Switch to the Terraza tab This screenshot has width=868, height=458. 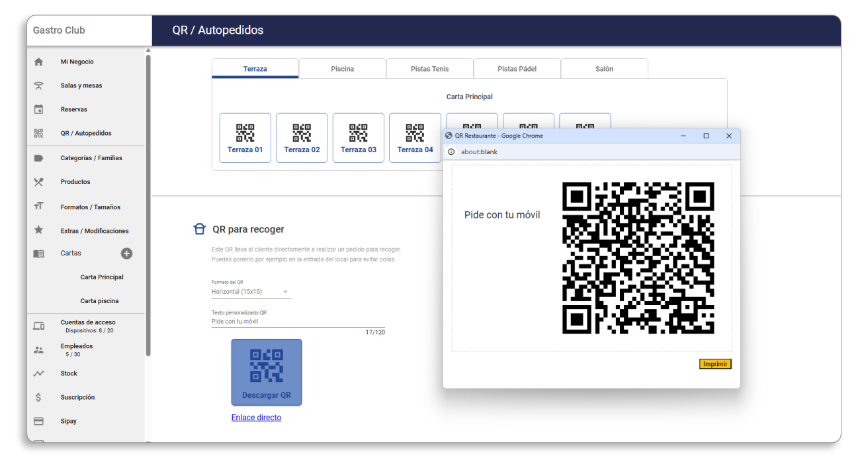coord(255,69)
